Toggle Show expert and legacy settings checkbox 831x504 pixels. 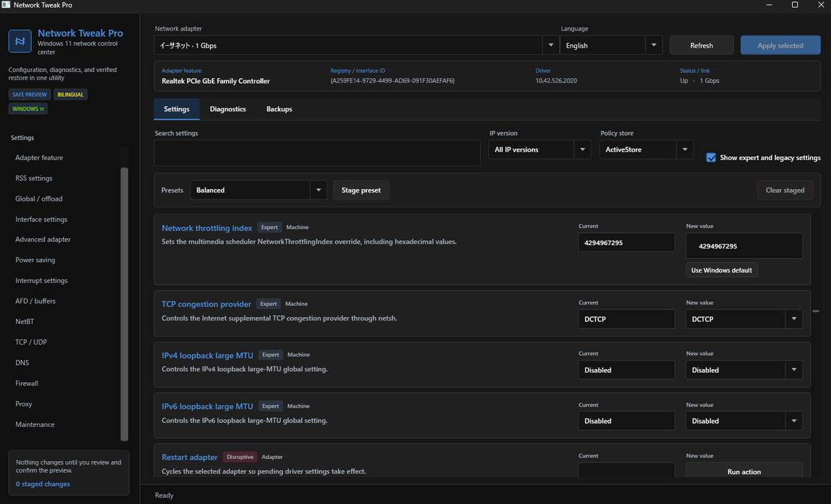coord(711,158)
